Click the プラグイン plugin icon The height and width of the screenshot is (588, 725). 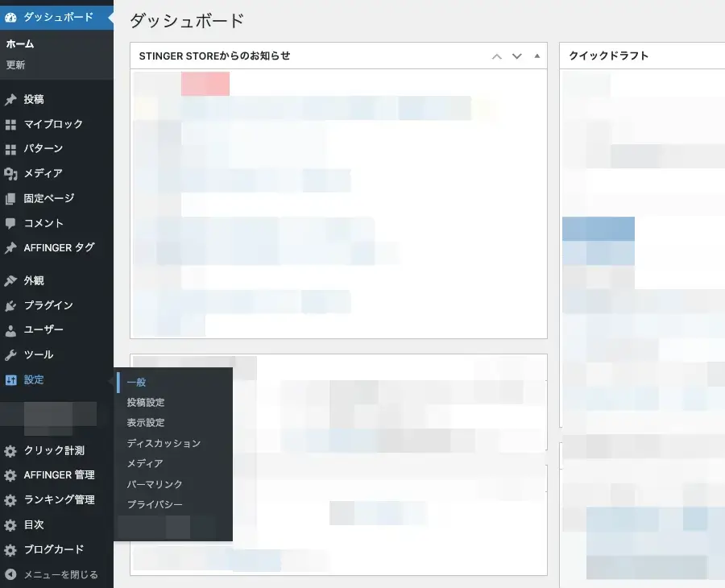(x=11, y=304)
